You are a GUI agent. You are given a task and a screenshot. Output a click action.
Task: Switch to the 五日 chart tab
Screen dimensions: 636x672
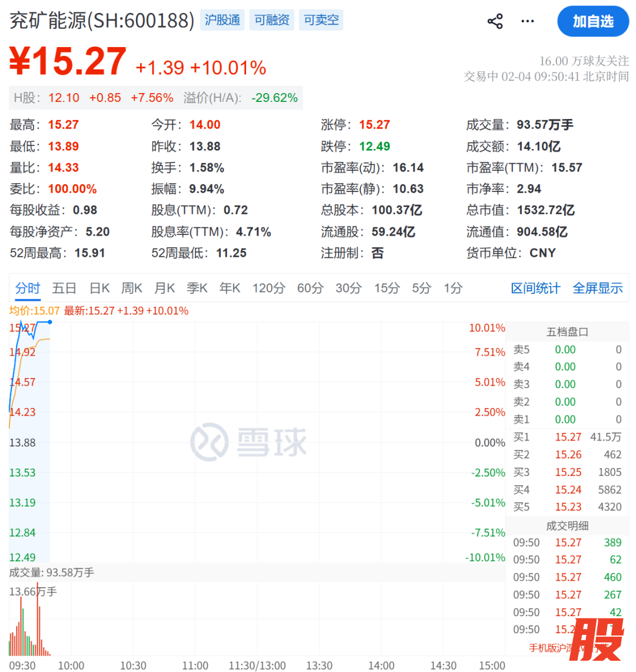point(64,289)
